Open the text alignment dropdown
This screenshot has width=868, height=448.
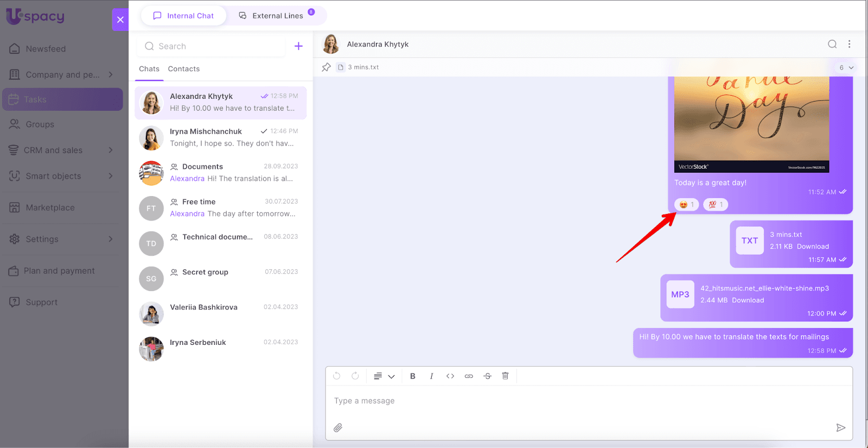coord(384,376)
